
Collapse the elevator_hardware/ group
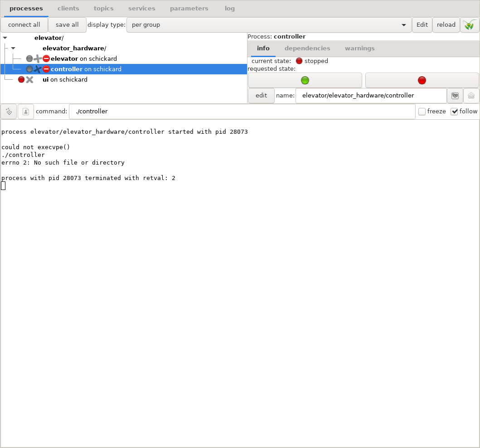13,49
